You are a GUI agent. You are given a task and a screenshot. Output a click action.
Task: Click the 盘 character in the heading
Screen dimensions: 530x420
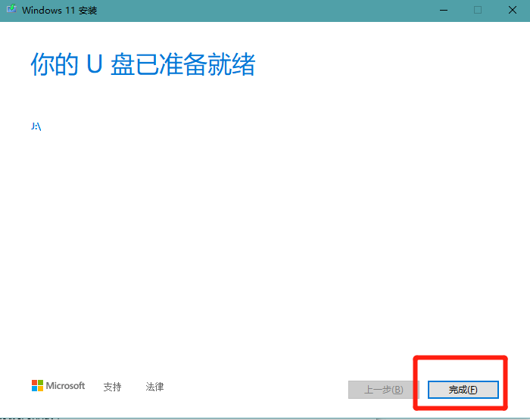pyautogui.click(x=123, y=65)
